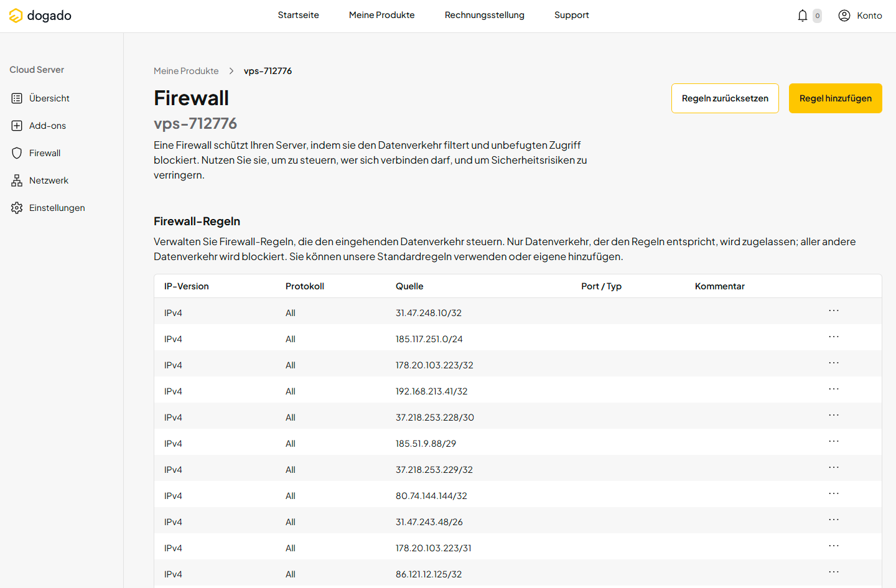Click the Einstellungen gear icon
Image resolution: width=896 pixels, height=588 pixels.
pos(17,207)
